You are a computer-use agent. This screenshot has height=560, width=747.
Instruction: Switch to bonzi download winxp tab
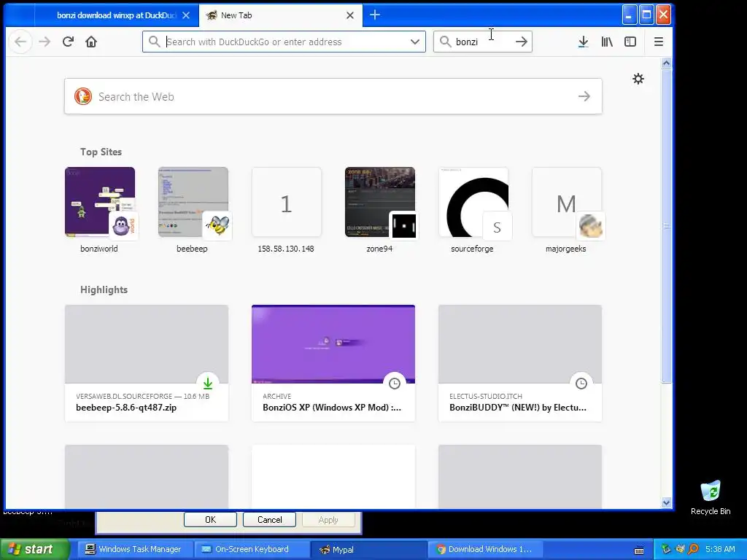(117, 15)
